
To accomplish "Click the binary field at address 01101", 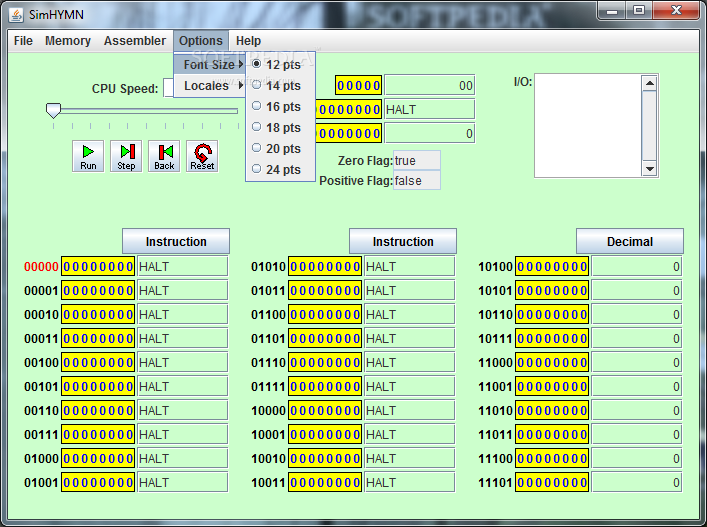I will 325,339.
